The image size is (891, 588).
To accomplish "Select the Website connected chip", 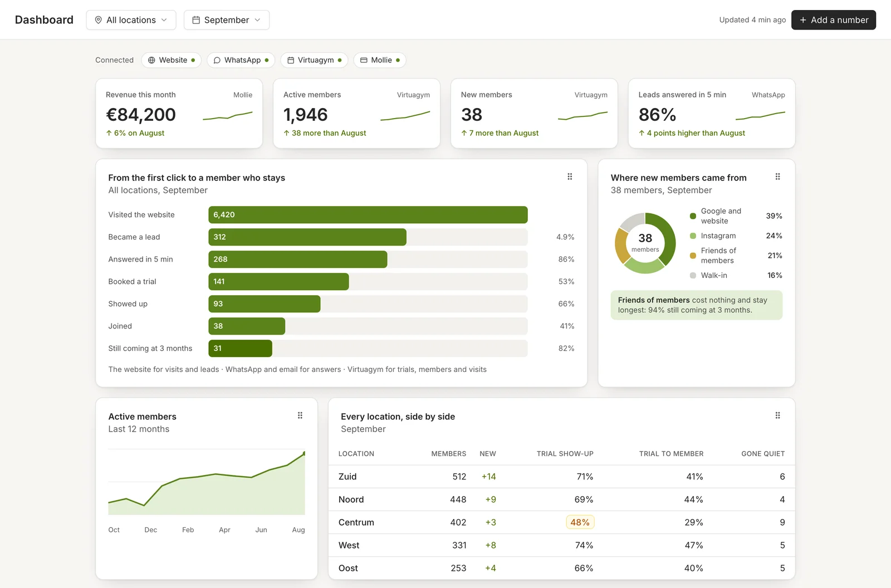I will 172,60.
